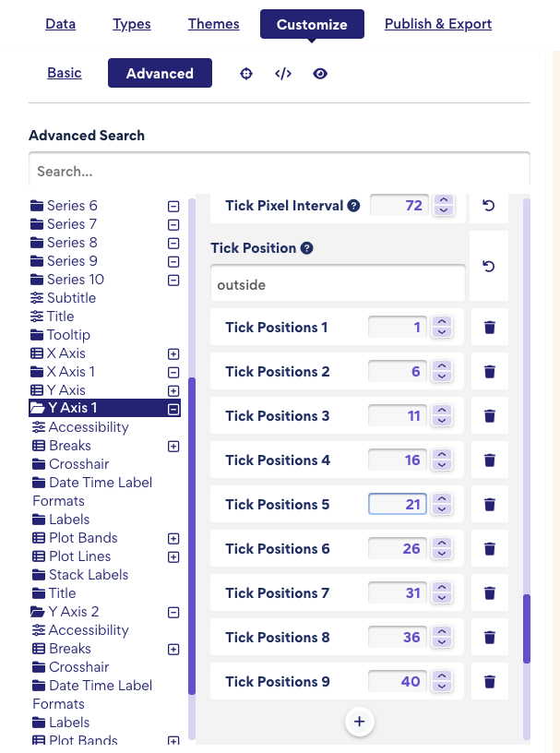This screenshot has width=560, height=753.
Task: Open the code view icon
Action: (283, 74)
